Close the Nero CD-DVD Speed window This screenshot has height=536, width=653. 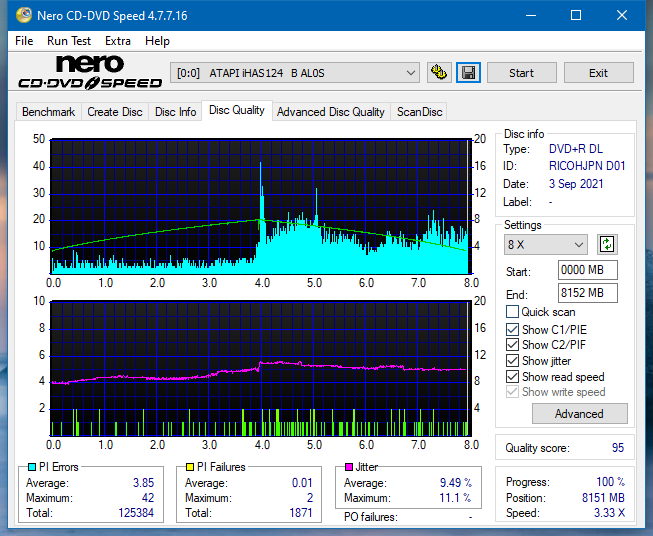coord(622,15)
